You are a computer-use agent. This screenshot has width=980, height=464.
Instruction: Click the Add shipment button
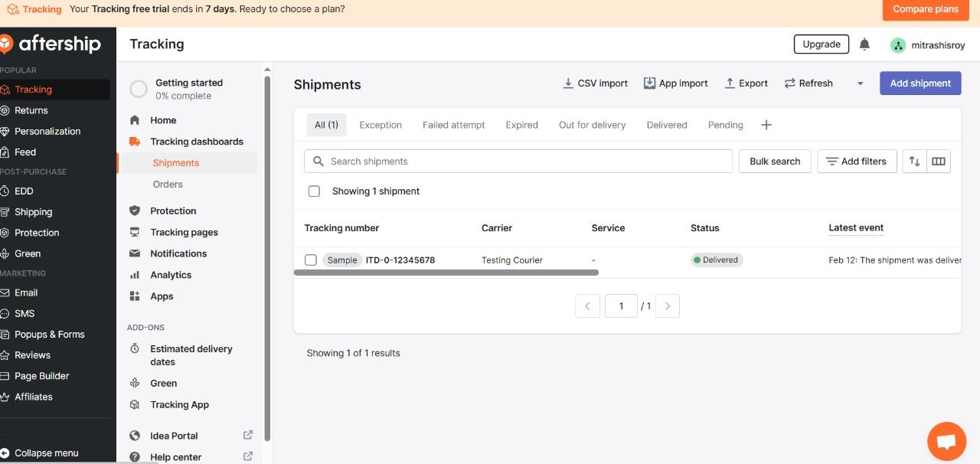point(920,83)
